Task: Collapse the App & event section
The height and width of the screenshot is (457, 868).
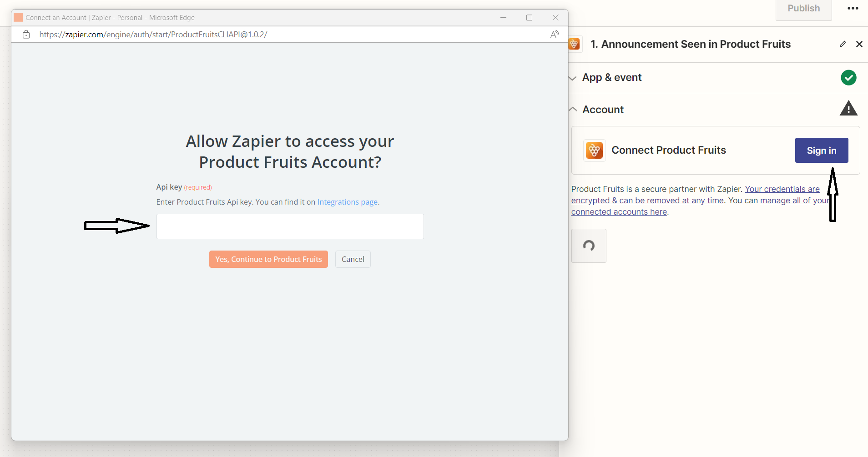Action: point(573,78)
